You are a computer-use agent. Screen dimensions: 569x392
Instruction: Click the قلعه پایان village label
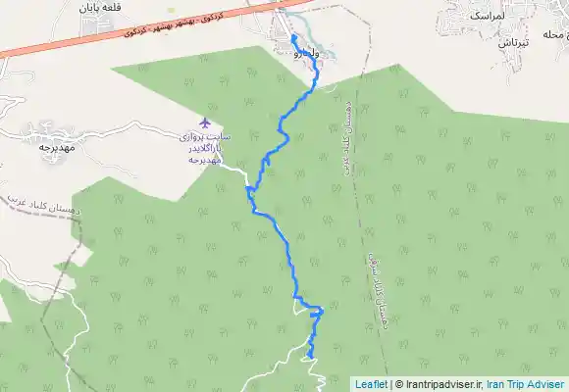[100, 8]
